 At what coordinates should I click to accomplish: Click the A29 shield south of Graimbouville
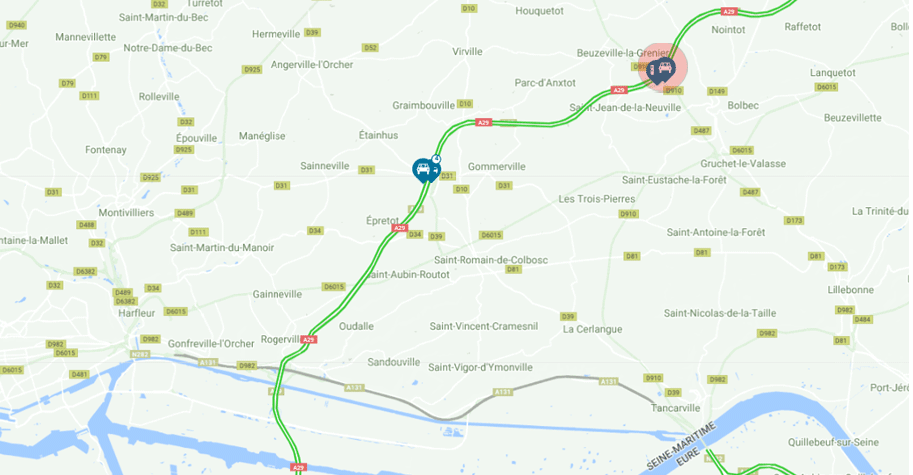[484, 122]
